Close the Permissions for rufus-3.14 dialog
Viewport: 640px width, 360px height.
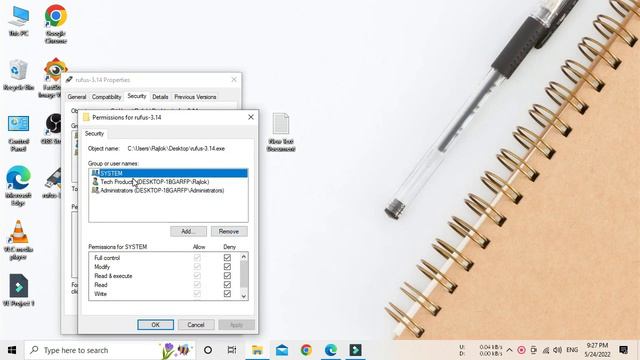coord(251,117)
